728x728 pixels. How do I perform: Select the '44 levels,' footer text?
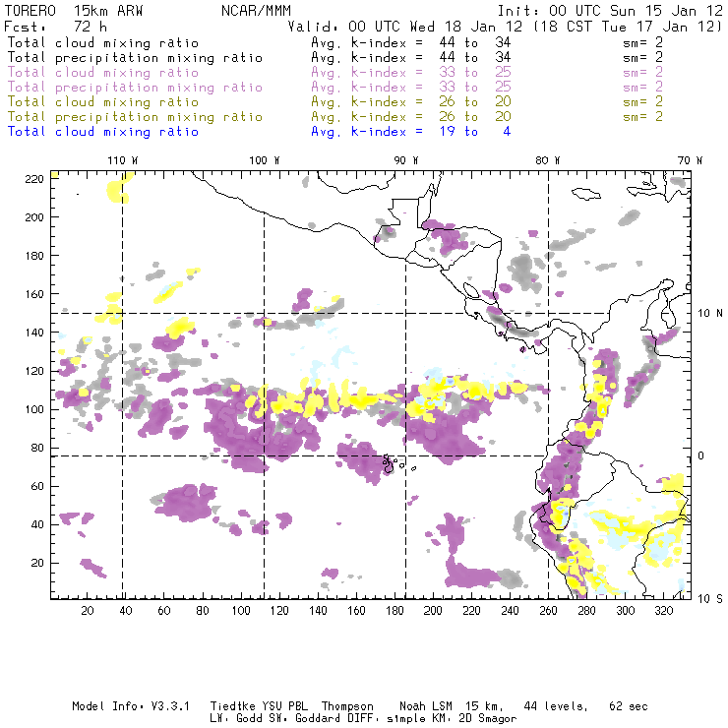556,706
